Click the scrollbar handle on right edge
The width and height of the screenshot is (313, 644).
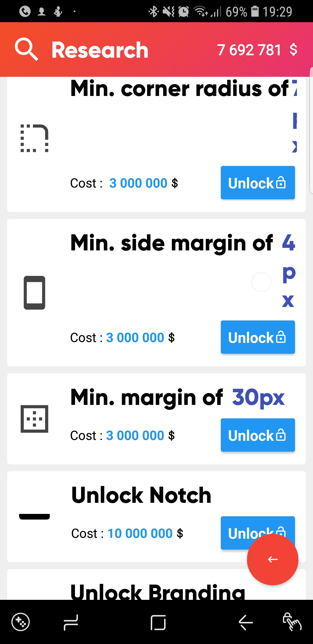pyautogui.click(x=311, y=130)
